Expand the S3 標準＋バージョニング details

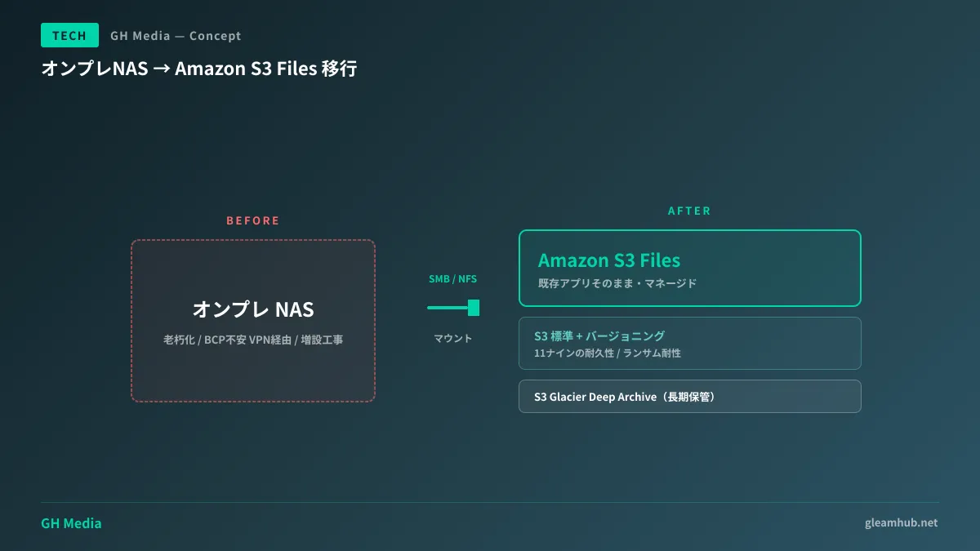[690, 343]
